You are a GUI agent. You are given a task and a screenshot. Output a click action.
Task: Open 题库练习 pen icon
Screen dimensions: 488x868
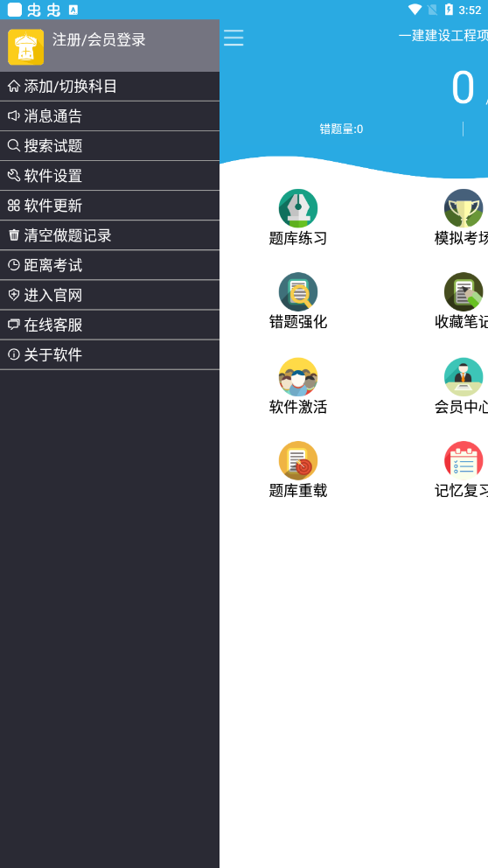pyautogui.click(x=298, y=208)
